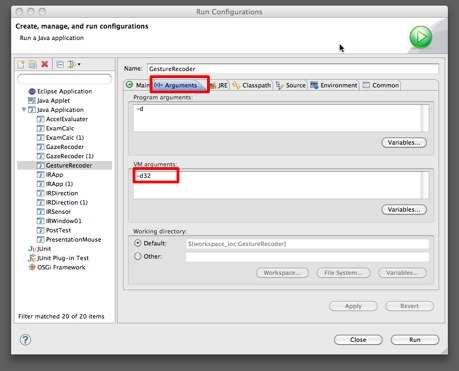
Task: Select IRApp (1) configuration
Action: click(59, 184)
